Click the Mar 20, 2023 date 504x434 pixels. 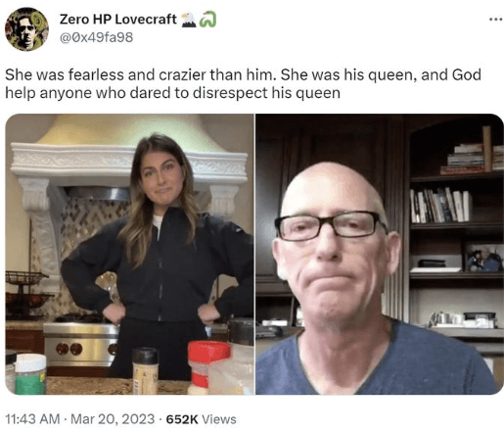coord(113,419)
